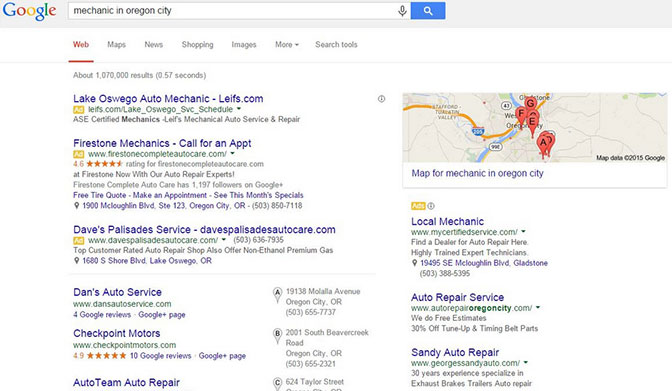
Task: Open Dave's Palisades Service ad link
Action: point(204,229)
